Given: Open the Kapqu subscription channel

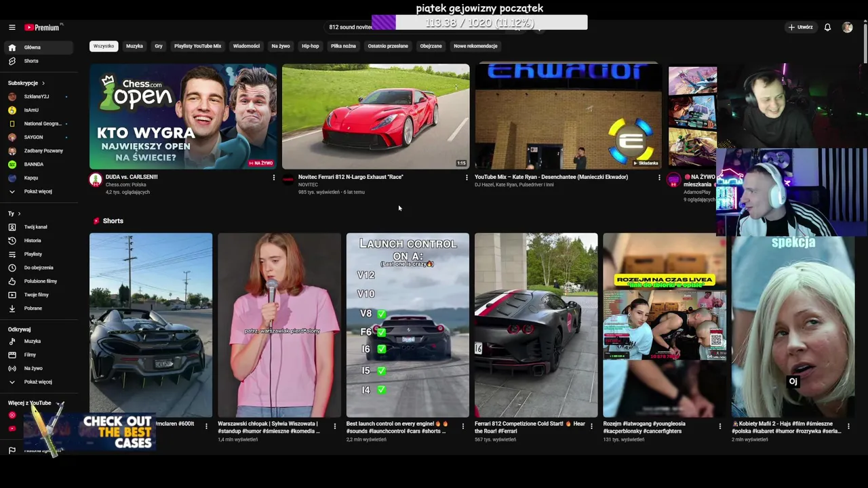Looking at the screenshot, I should tap(37, 178).
